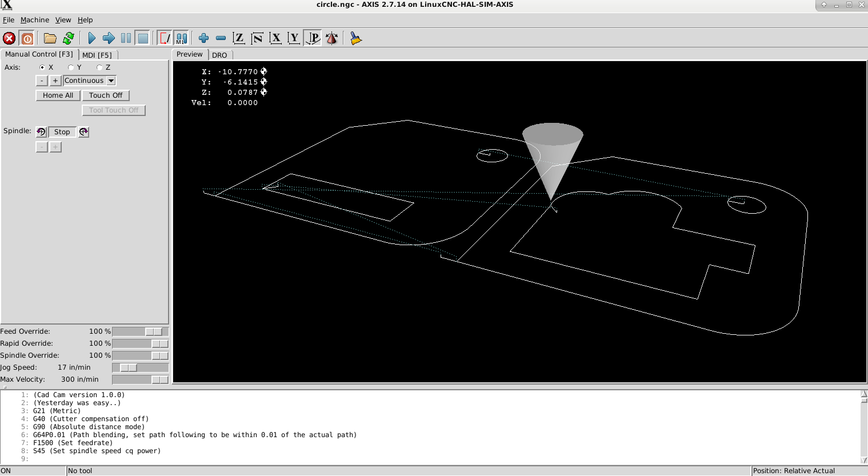
Task: Click the Home All button
Action: (58, 95)
